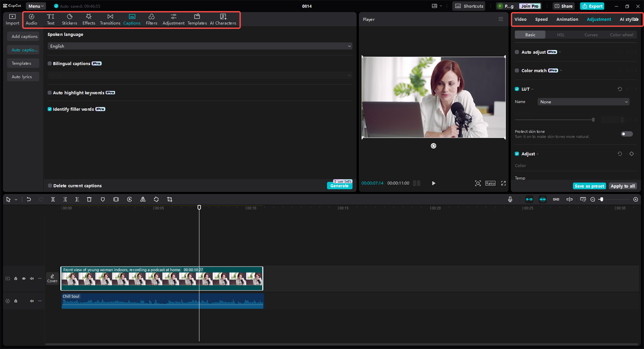Zoom in the timeline with plus icon
Image resolution: width=644 pixels, height=349 pixels.
(635, 199)
